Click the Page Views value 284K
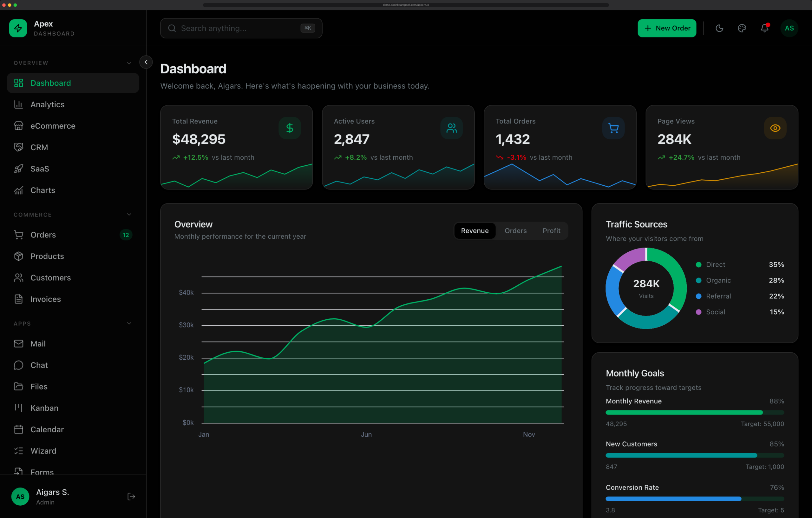Screen dimensions: 812x518 (674, 139)
